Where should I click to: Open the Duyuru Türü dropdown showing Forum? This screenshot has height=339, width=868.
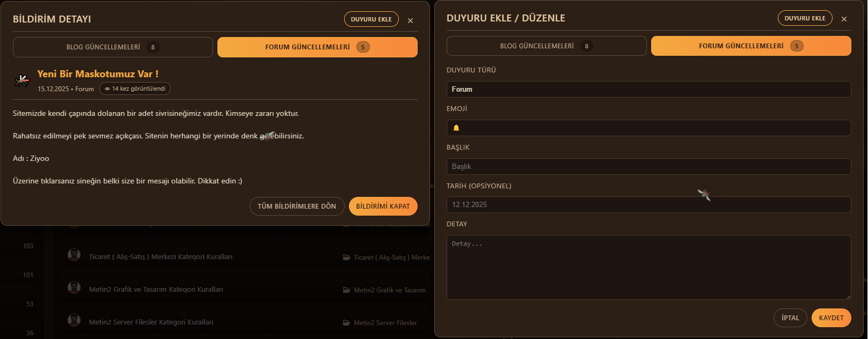point(648,90)
